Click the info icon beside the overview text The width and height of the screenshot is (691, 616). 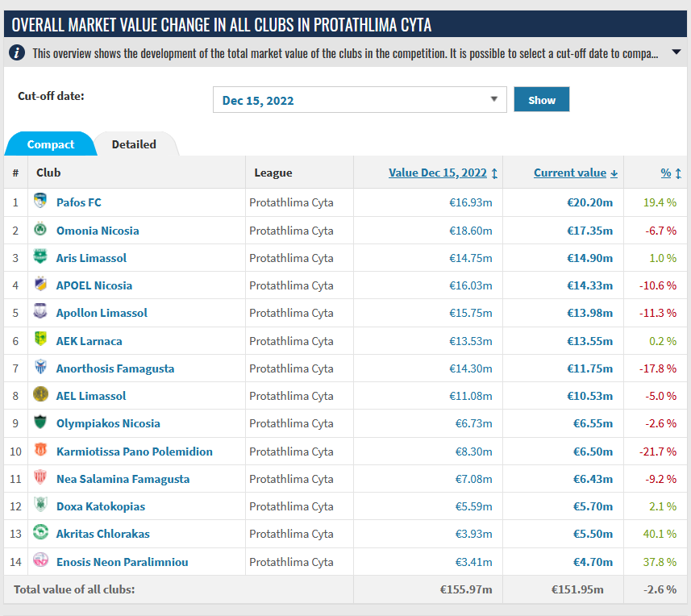(17, 53)
